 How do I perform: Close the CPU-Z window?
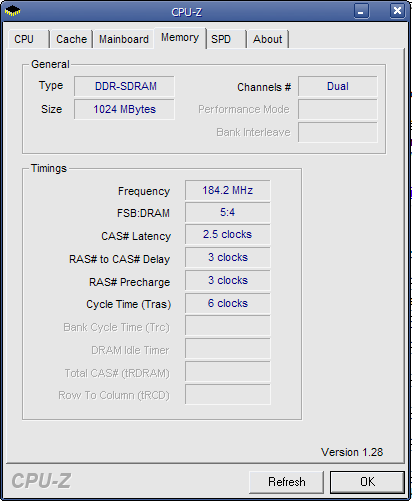[397, 11]
